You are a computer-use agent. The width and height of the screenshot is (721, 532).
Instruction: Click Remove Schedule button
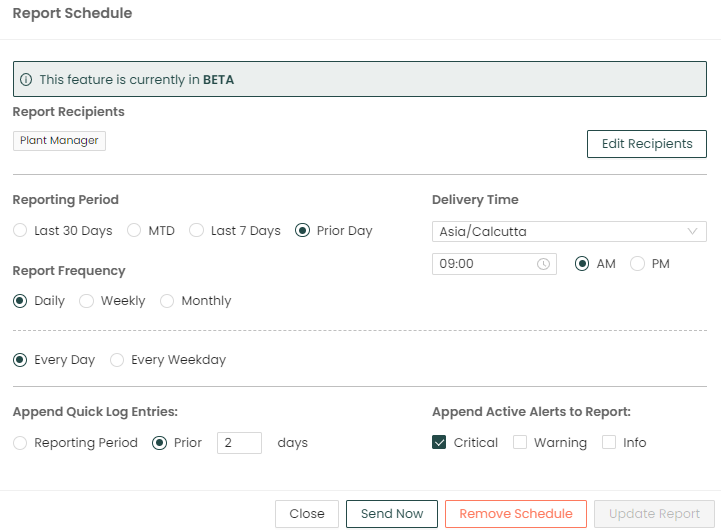coord(515,513)
